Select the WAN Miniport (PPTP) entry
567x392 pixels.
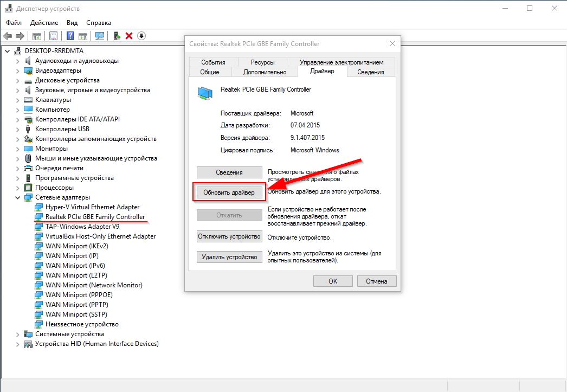tap(76, 305)
